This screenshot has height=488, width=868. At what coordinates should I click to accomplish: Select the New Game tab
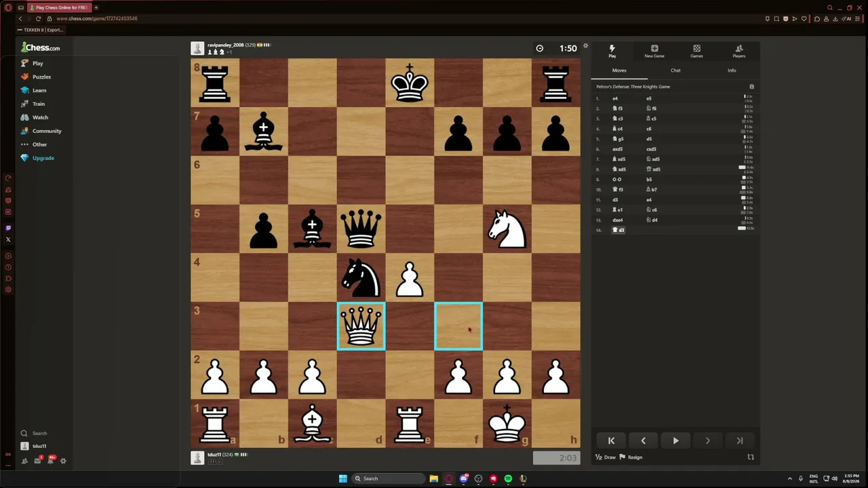click(654, 52)
